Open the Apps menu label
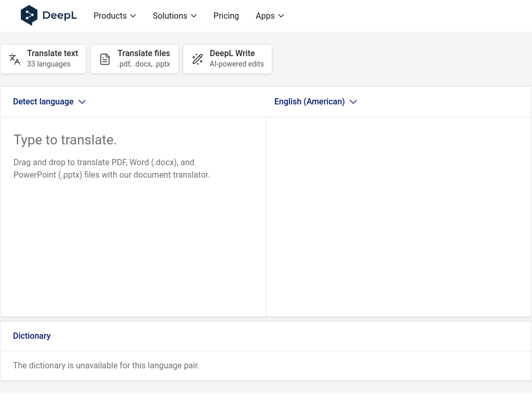 click(x=265, y=16)
